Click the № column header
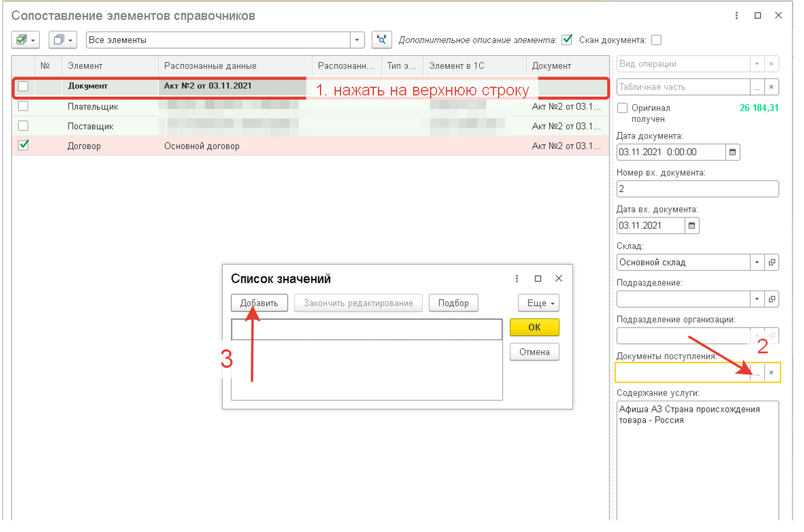The height and width of the screenshot is (532, 804). tap(48, 66)
